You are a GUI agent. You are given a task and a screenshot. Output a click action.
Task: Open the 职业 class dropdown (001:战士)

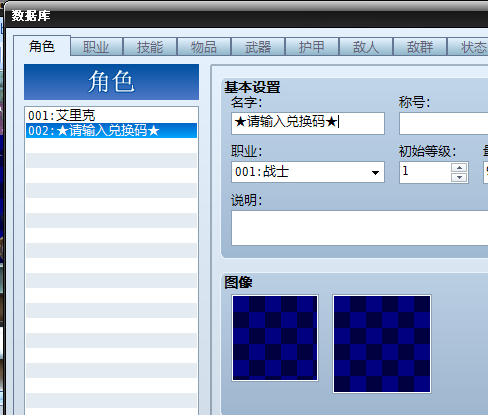308,172
